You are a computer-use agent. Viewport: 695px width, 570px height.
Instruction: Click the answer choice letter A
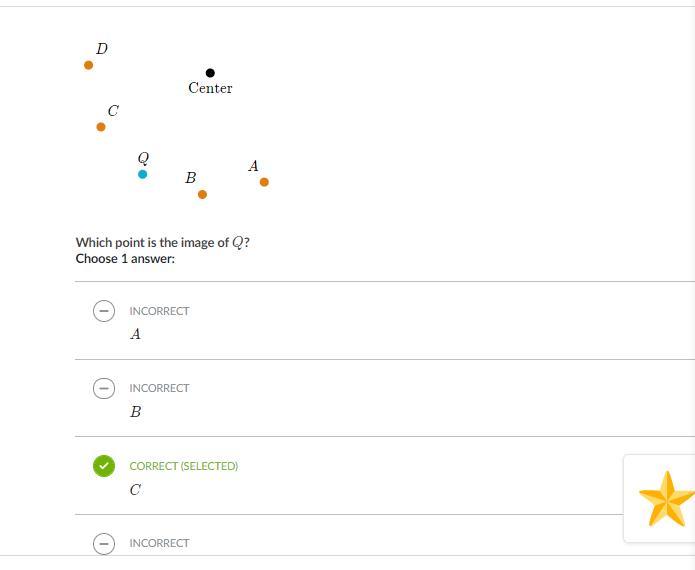click(x=135, y=335)
